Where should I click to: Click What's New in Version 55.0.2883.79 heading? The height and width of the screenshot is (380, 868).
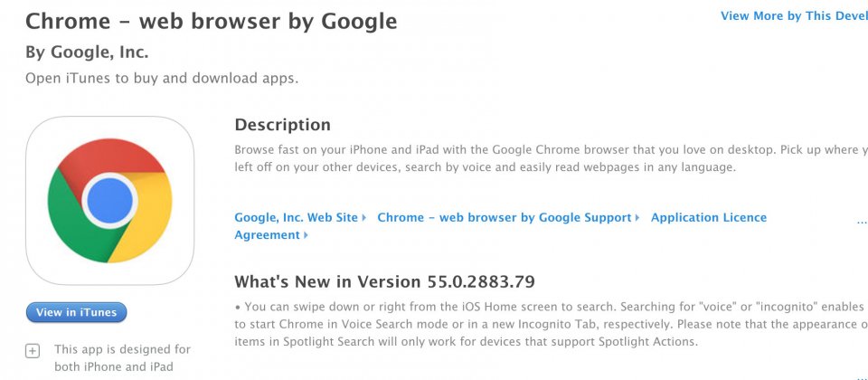pos(385,282)
